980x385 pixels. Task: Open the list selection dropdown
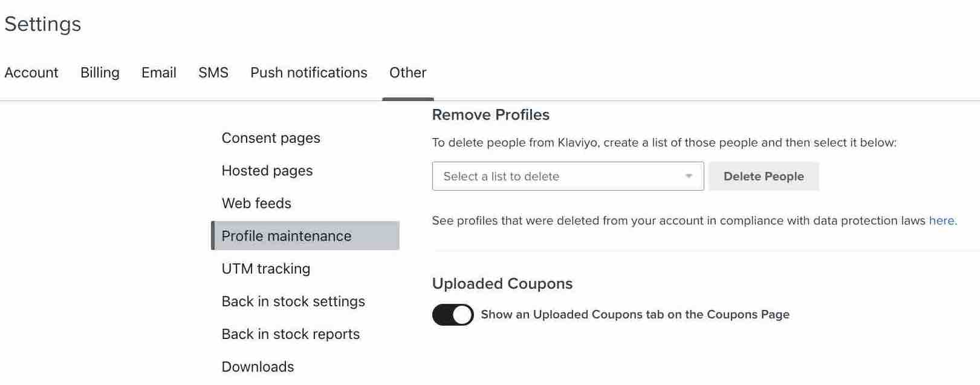coord(567,176)
